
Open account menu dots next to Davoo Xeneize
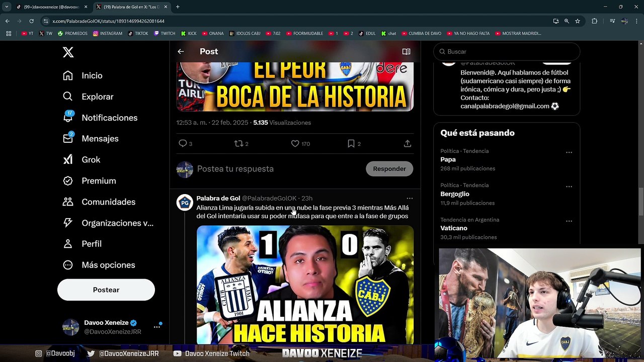point(157,327)
